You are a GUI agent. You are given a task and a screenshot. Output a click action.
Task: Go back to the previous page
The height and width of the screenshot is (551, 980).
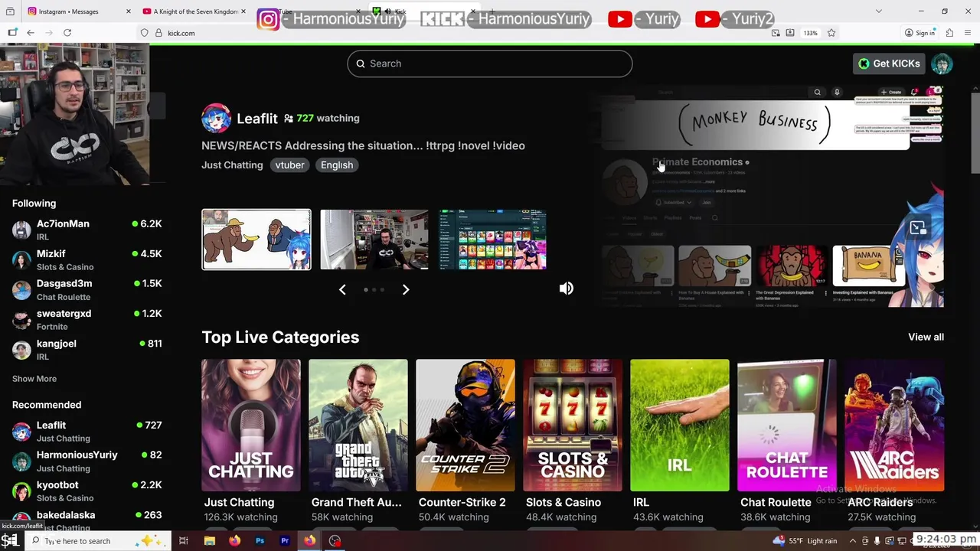[x=30, y=33]
